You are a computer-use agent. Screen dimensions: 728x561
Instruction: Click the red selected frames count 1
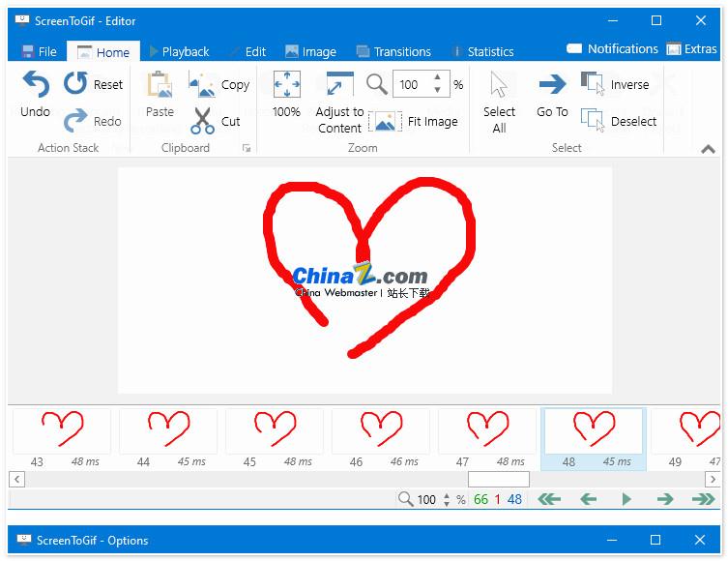coord(497,499)
